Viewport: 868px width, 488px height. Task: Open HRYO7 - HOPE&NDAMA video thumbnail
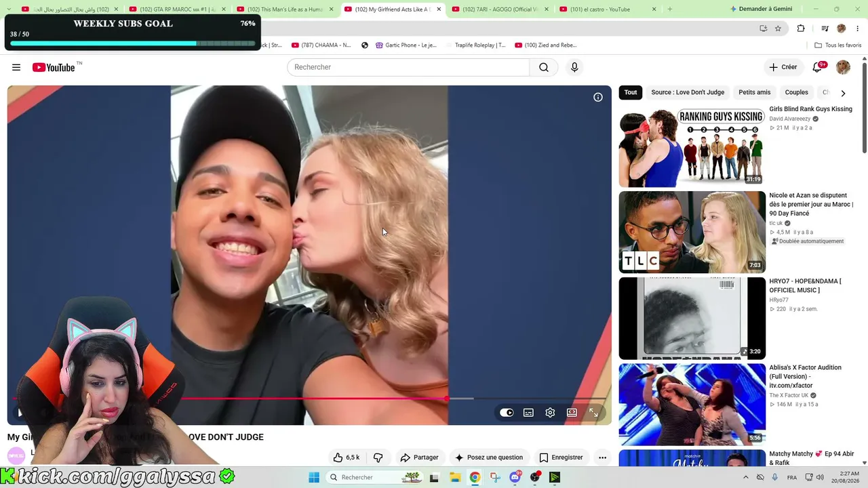692,318
